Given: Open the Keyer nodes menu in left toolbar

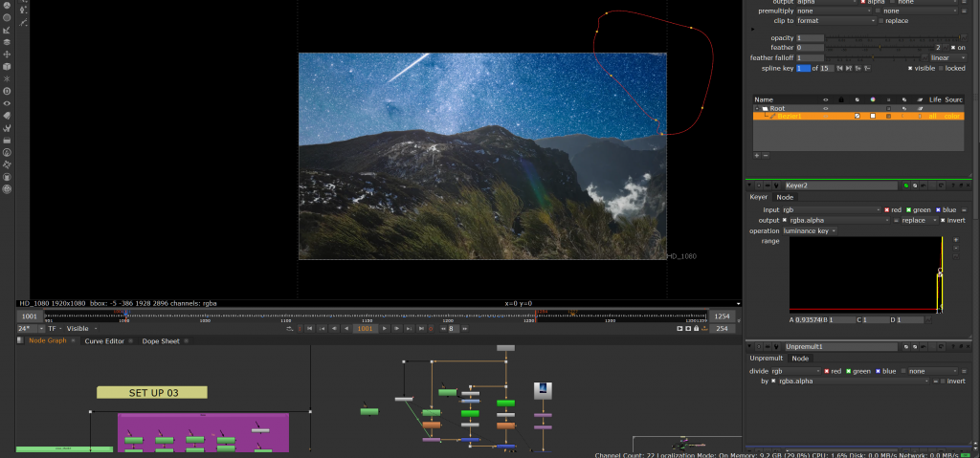Looking at the screenshot, I should coord(7,30).
